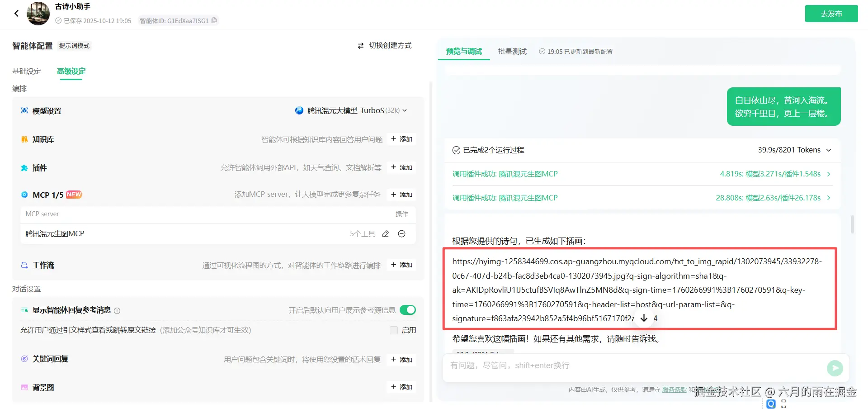Click the scroll-to-bottom arrow in chat
The image size is (868, 409).
[x=644, y=318]
